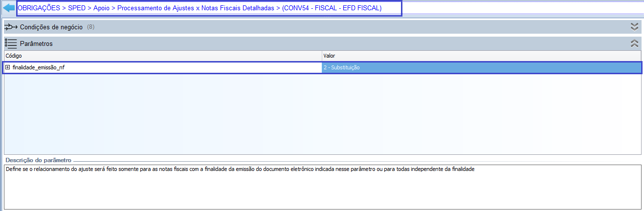Sort by the Valor column header
Screen dimensions: 644x211
point(481,56)
